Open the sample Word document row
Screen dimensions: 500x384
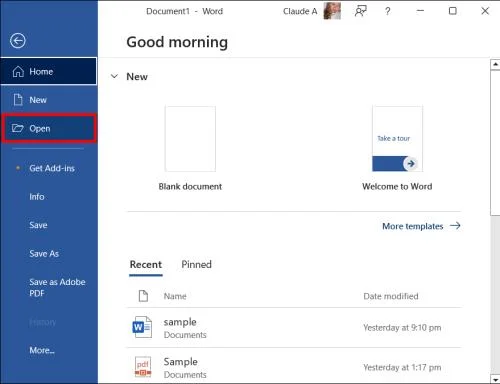[x=294, y=328]
